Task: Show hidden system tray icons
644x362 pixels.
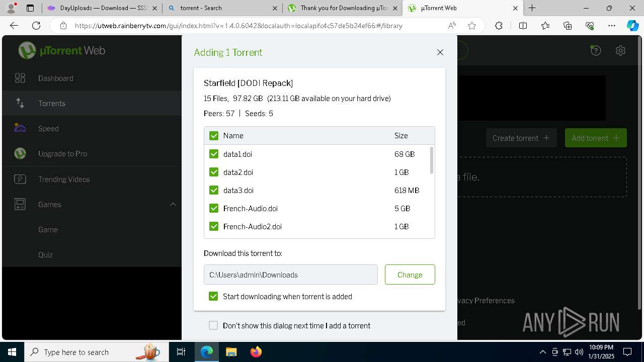Action: (542, 352)
